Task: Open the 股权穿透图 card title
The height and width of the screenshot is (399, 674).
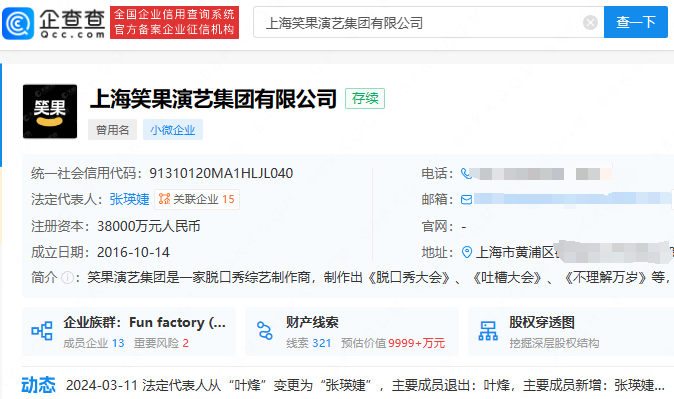Action: click(542, 322)
